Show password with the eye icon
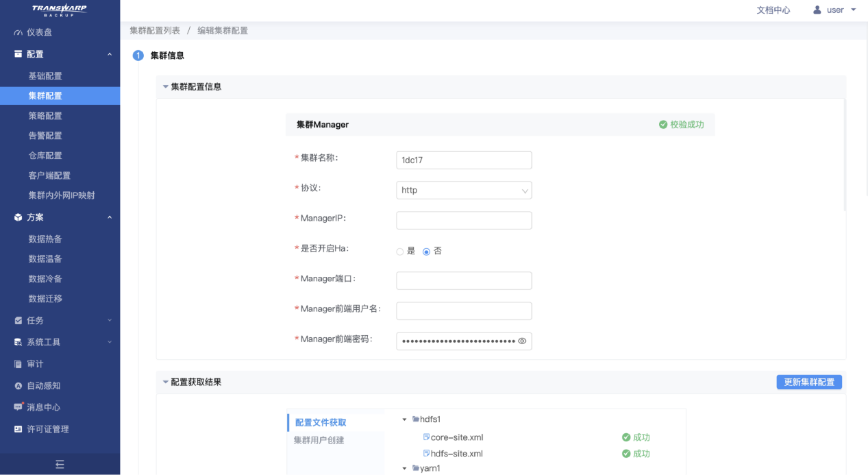This screenshot has width=868, height=475. [522, 341]
